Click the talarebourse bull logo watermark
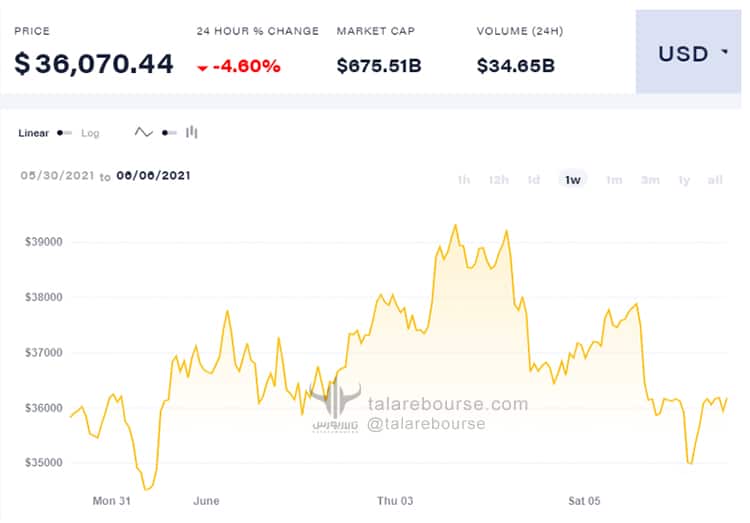The image size is (750, 523). pyautogui.click(x=335, y=404)
